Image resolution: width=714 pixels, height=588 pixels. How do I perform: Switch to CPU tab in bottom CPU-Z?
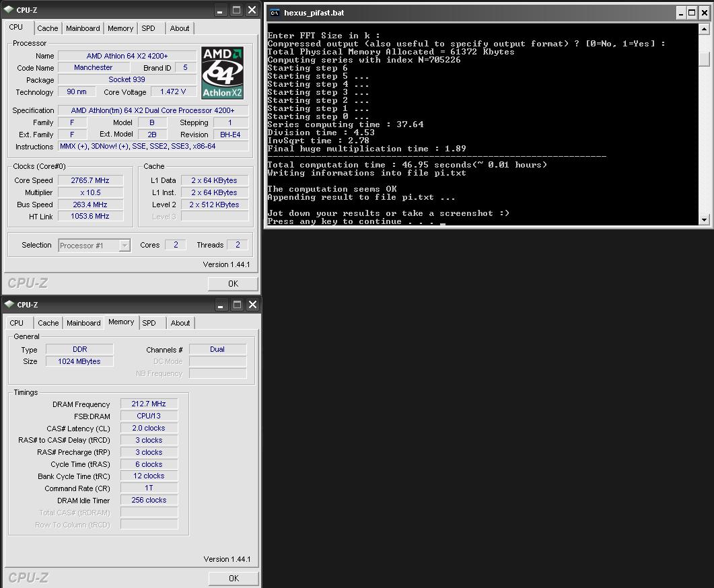[16, 323]
